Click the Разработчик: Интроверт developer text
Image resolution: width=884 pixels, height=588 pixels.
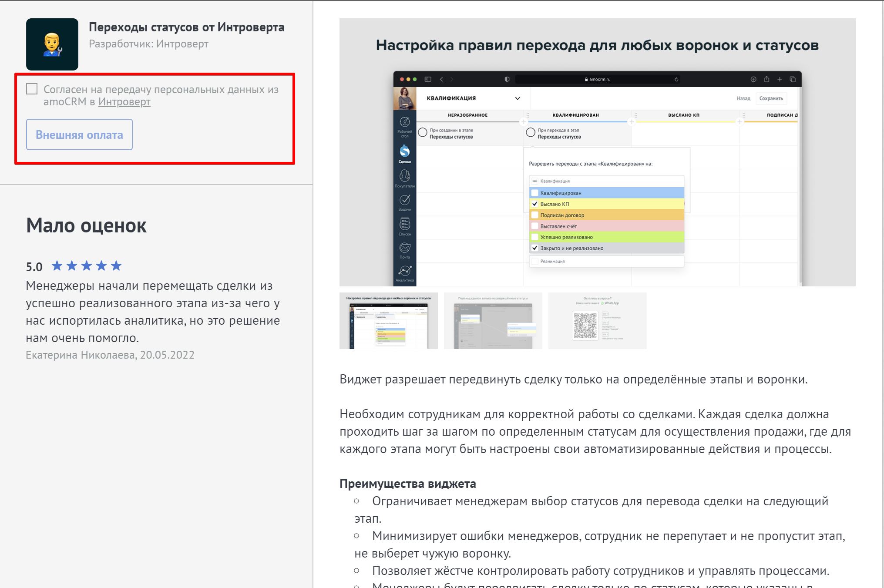tap(148, 44)
